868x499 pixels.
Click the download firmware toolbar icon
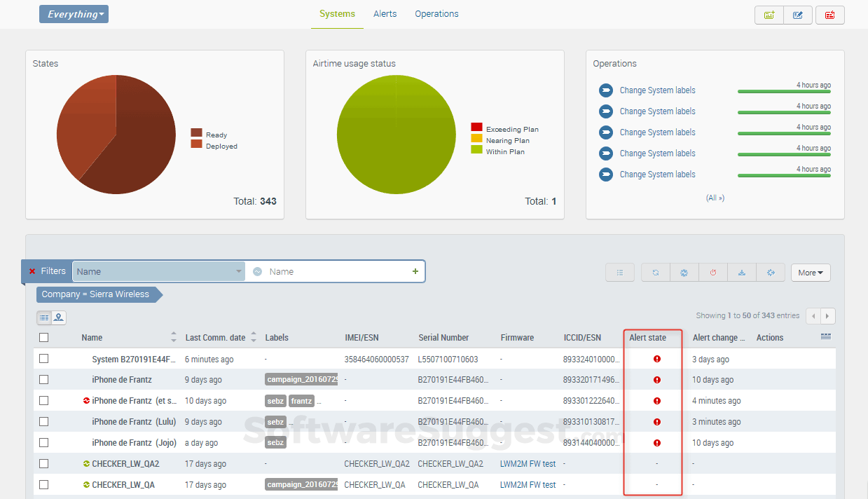[x=742, y=273]
